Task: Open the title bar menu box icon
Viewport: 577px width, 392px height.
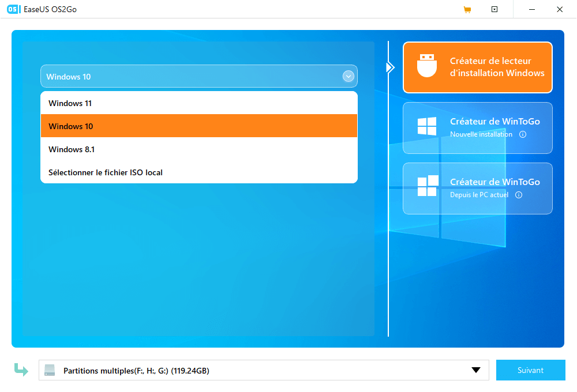Action: pos(494,10)
